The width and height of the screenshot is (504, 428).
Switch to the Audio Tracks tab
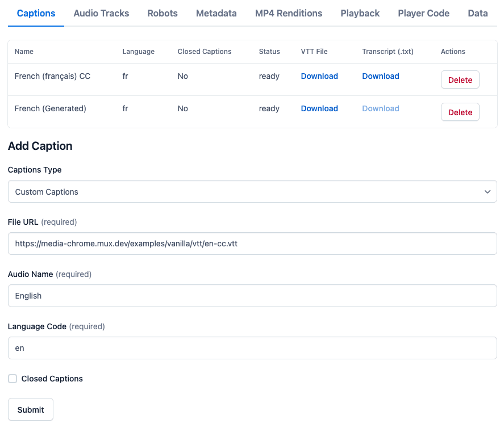point(101,13)
